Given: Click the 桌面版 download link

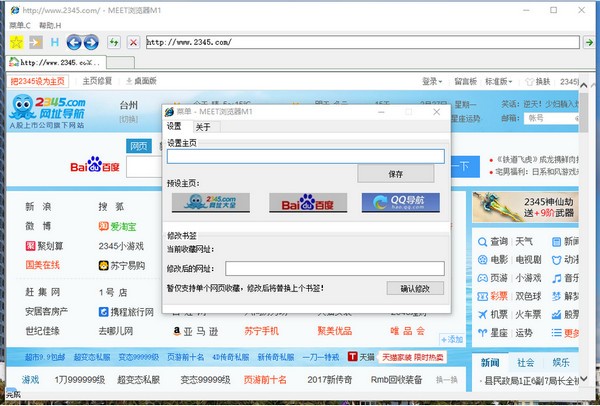Looking at the screenshot, I should pos(141,81).
